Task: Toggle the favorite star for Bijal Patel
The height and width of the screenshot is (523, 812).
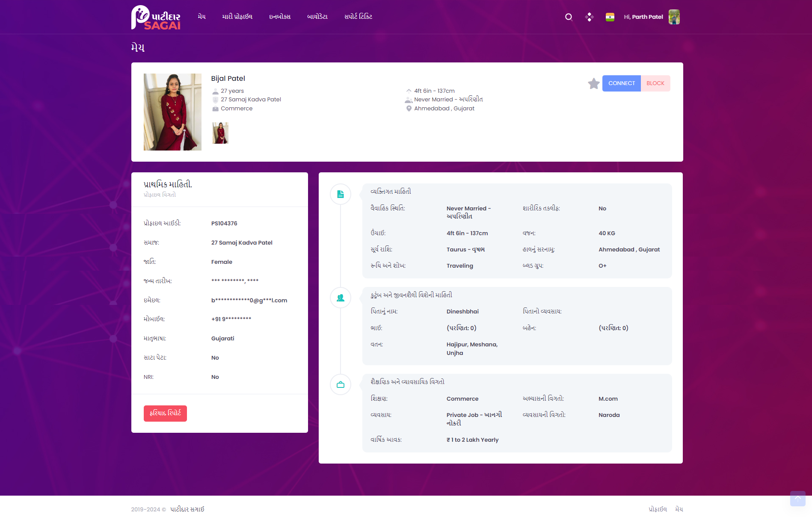Action: tap(594, 83)
